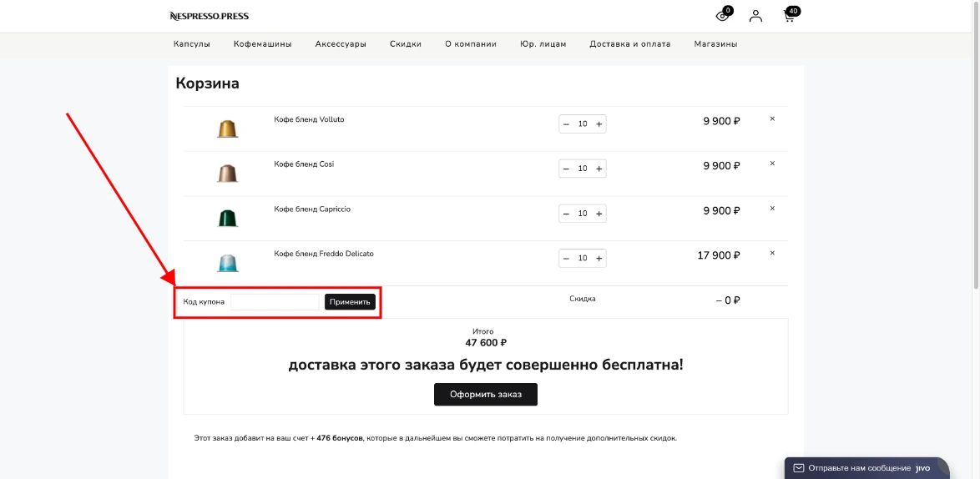Viewport: 980px width, 479px height.
Task: Decrease quantity of Freddo Delicato
Action: coord(566,259)
